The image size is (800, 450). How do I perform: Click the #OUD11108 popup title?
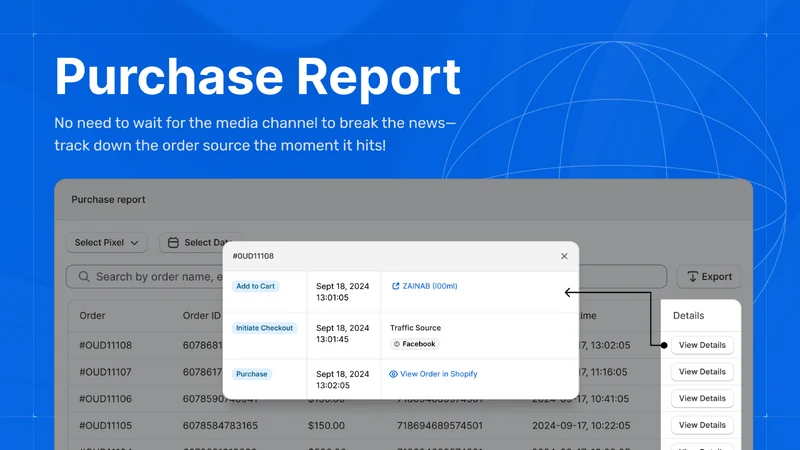(x=253, y=256)
